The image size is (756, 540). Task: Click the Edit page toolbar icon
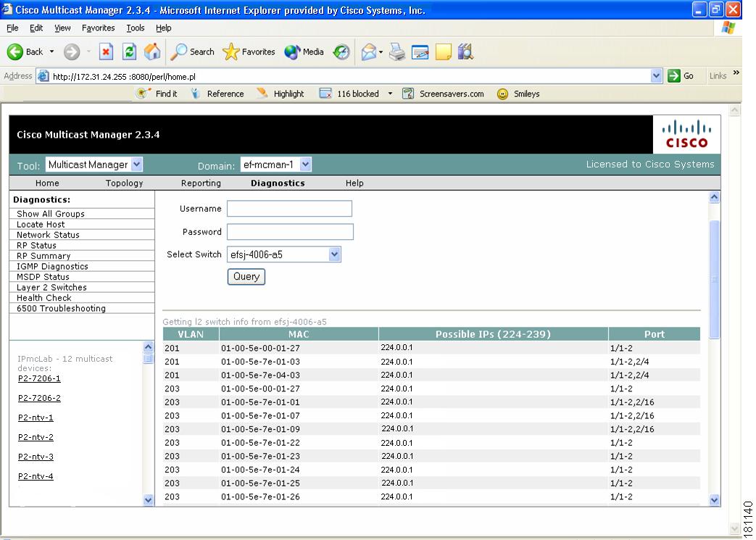click(420, 51)
